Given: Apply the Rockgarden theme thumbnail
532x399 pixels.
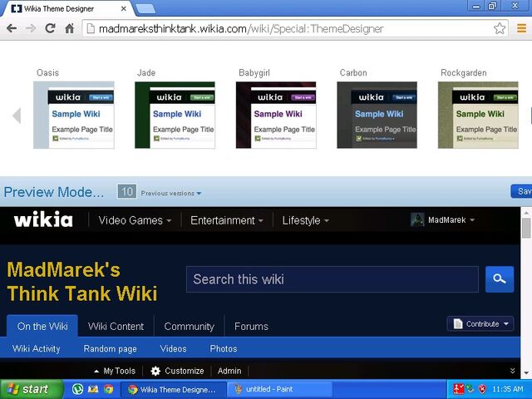Looking at the screenshot, I should point(478,115).
